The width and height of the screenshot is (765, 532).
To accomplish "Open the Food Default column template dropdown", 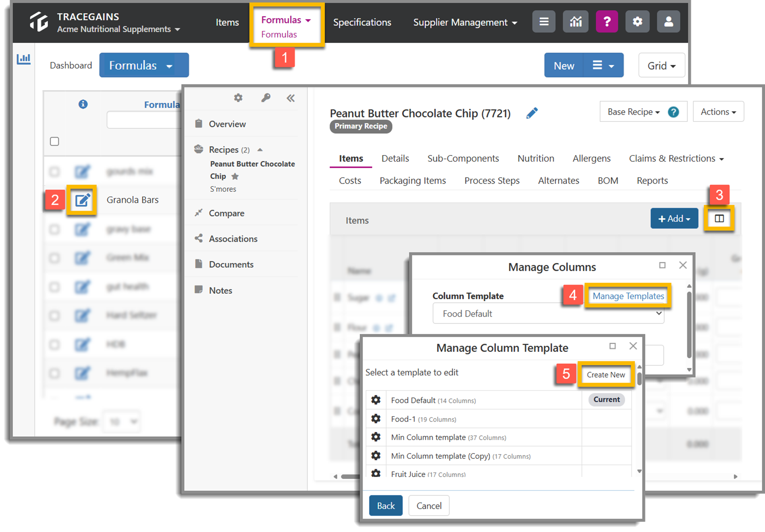I will [x=548, y=314].
